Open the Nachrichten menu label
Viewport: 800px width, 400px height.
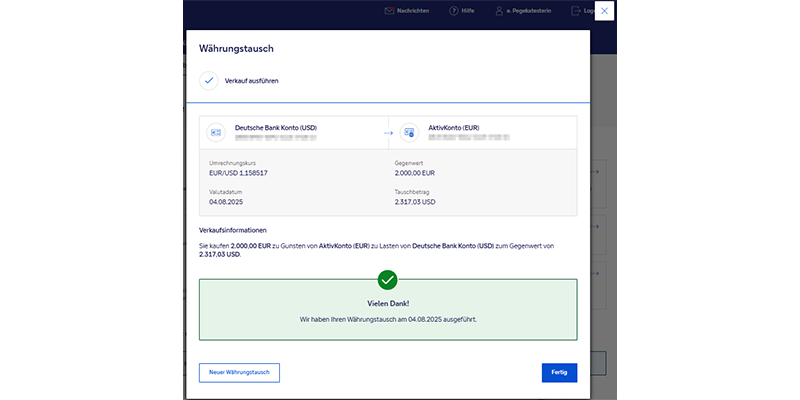(x=415, y=11)
